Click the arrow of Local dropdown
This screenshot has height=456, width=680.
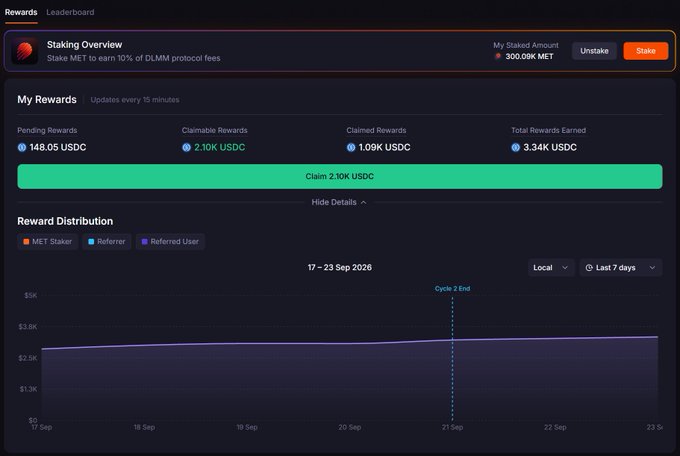click(x=565, y=268)
